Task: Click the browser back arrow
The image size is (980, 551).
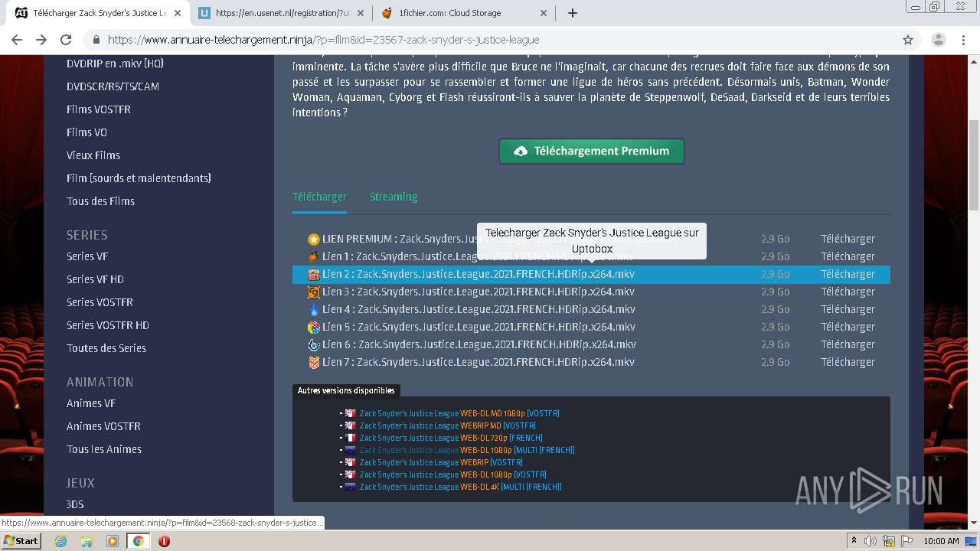Action: pos(17,40)
